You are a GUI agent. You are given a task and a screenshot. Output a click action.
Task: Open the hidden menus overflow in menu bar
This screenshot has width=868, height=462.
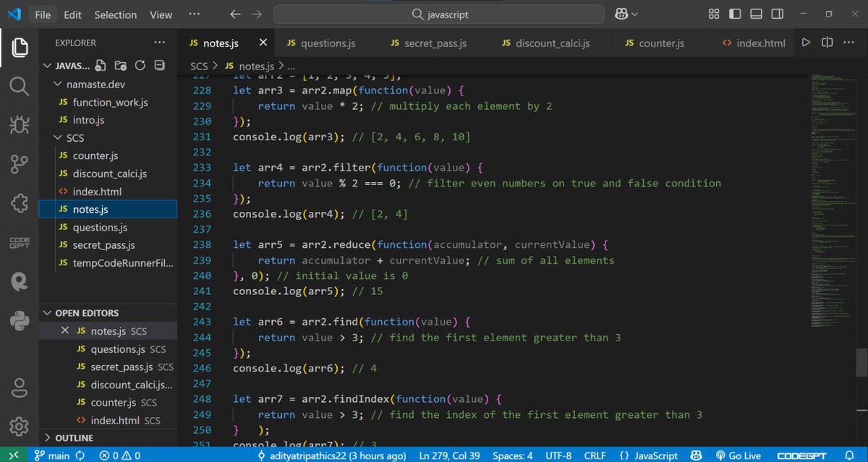click(x=194, y=14)
